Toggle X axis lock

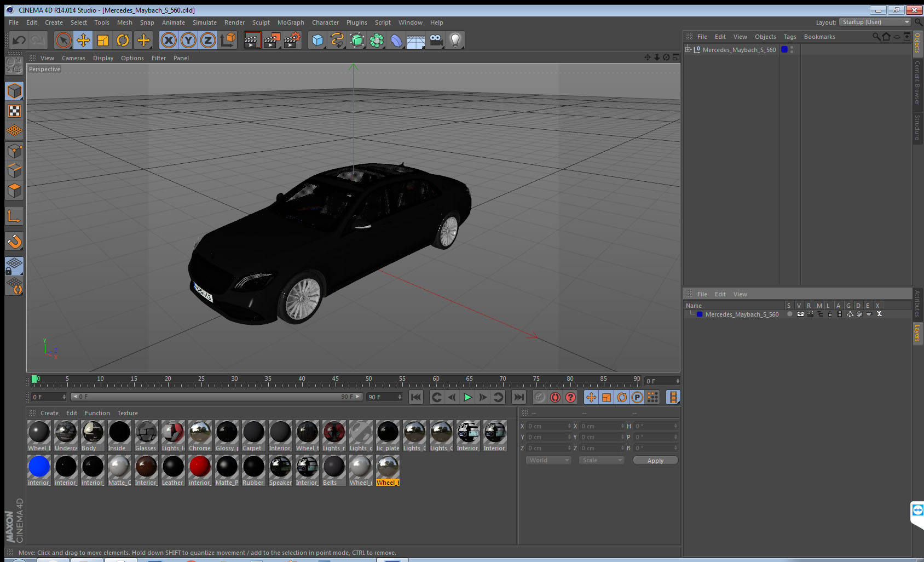(169, 40)
